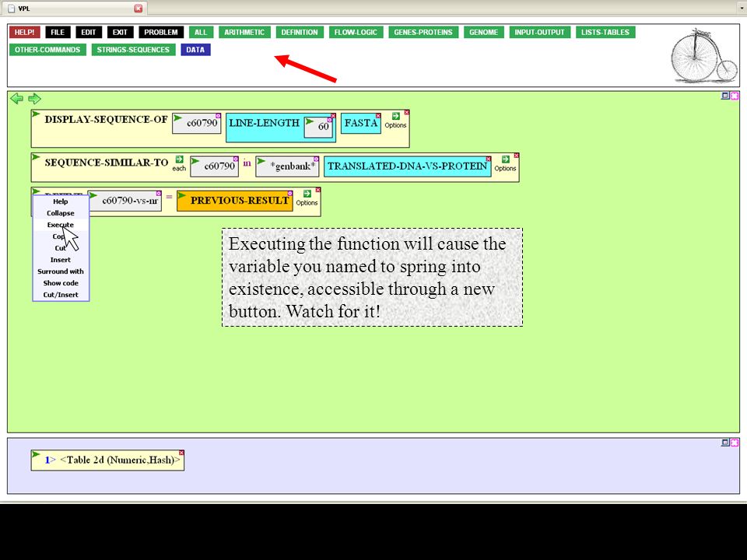Choose Cut/Insert from the context menu

click(61, 295)
